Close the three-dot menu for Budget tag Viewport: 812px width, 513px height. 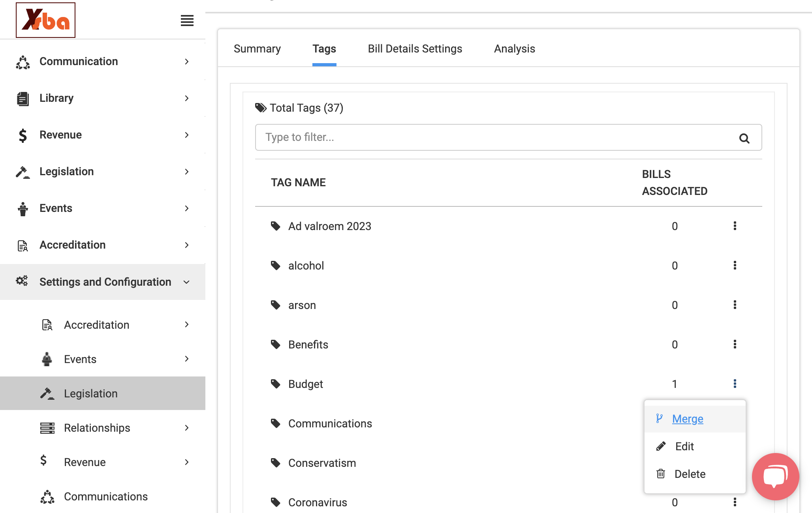(735, 384)
